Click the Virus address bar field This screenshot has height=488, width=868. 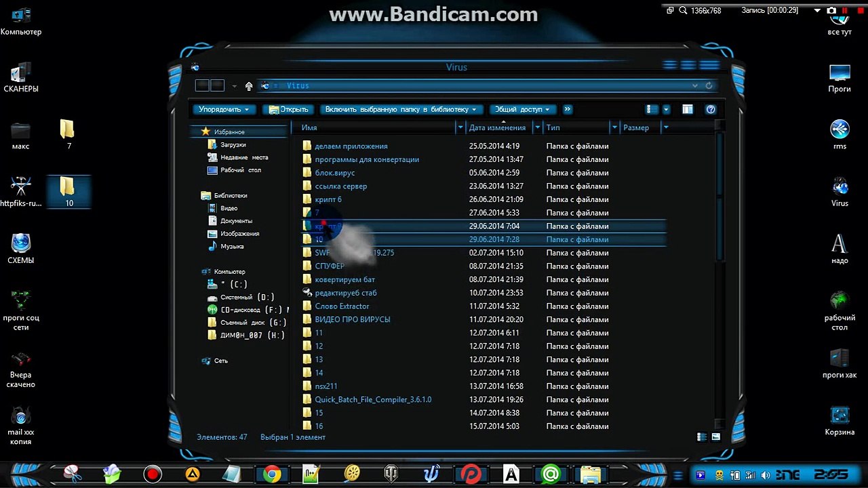point(475,86)
